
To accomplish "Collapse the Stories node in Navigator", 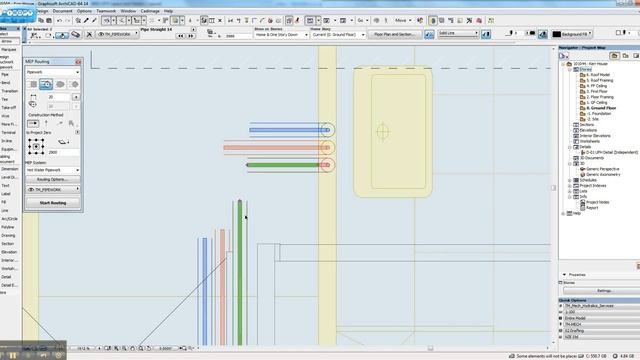I will (x=570, y=69).
